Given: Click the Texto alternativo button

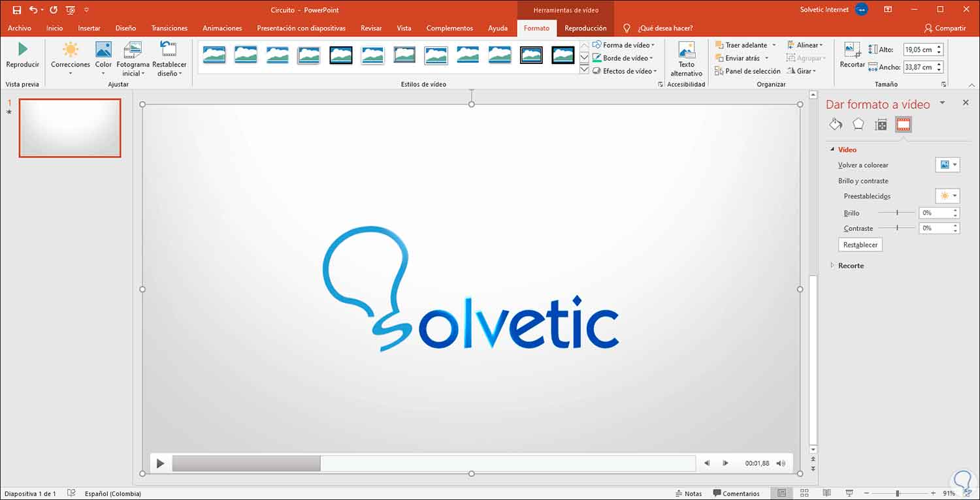Looking at the screenshot, I should click(x=686, y=59).
